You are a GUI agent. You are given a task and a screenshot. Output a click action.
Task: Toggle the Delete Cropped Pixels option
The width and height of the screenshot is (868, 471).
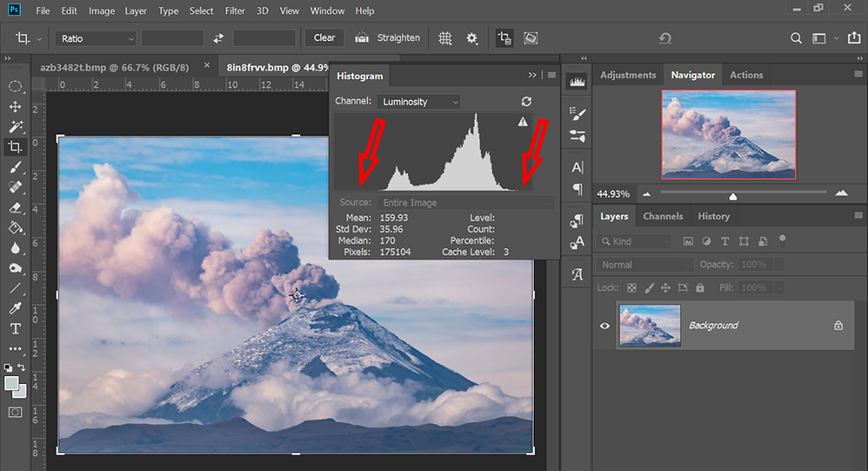click(504, 38)
